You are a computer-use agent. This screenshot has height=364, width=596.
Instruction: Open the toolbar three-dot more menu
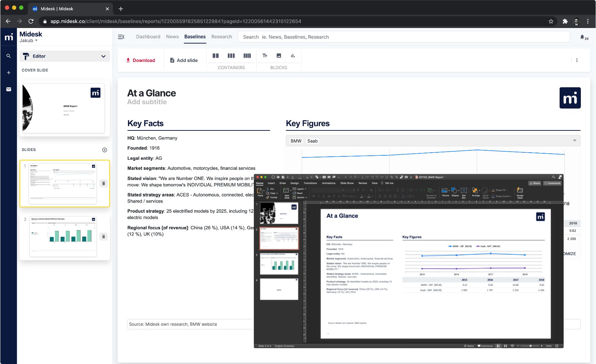click(x=577, y=60)
